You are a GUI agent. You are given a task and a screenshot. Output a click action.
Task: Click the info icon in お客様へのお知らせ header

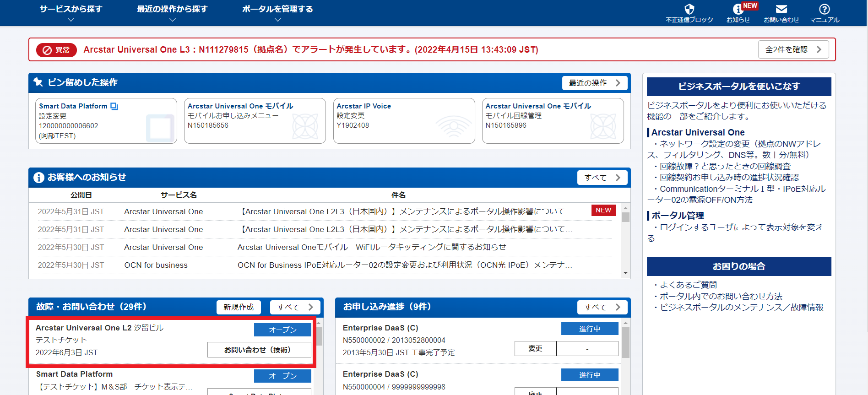(38, 178)
